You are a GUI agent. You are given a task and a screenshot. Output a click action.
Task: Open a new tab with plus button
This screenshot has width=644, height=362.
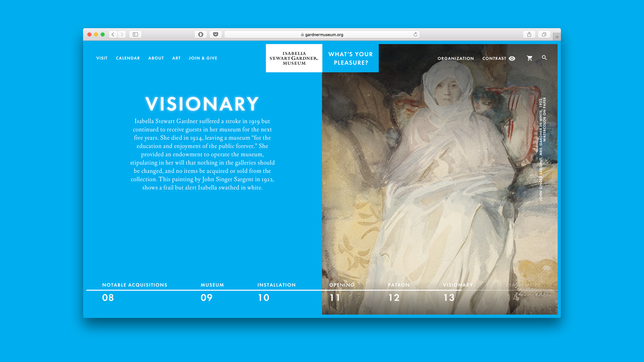click(x=557, y=37)
